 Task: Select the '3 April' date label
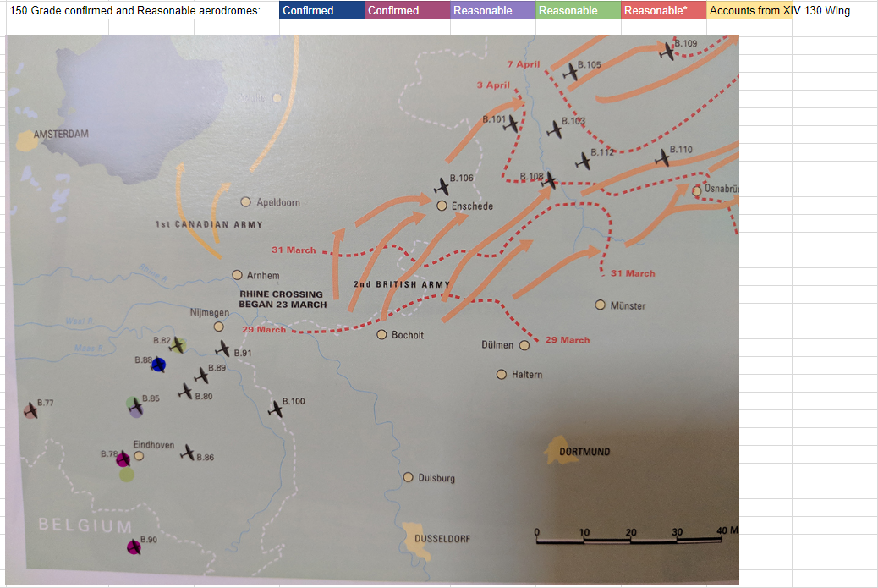click(493, 85)
